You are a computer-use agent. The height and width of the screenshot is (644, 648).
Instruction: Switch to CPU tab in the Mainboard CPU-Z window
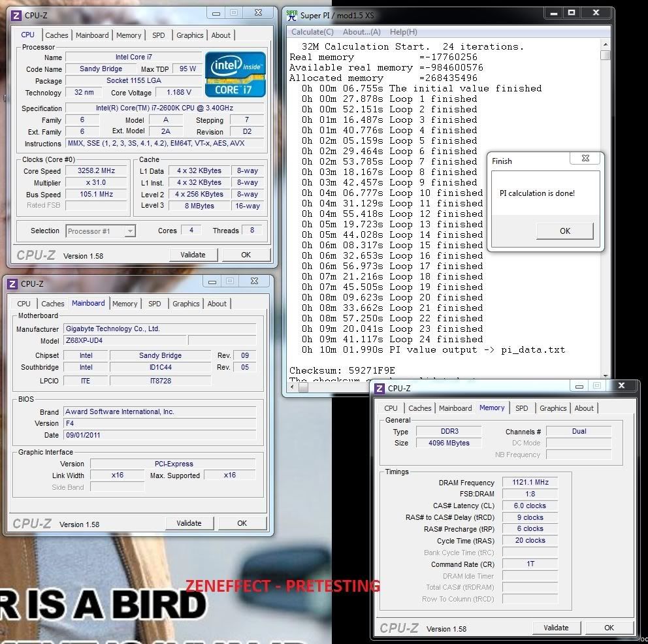point(24,304)
